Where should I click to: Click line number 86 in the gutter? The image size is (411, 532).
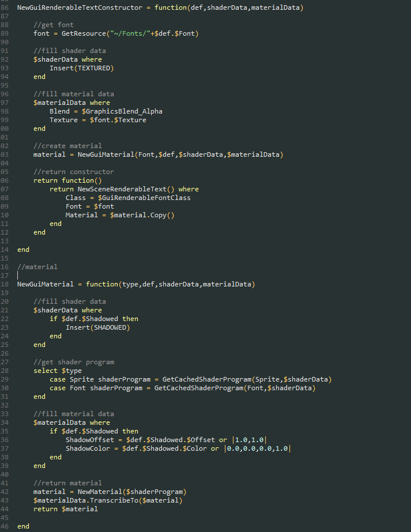5,7
